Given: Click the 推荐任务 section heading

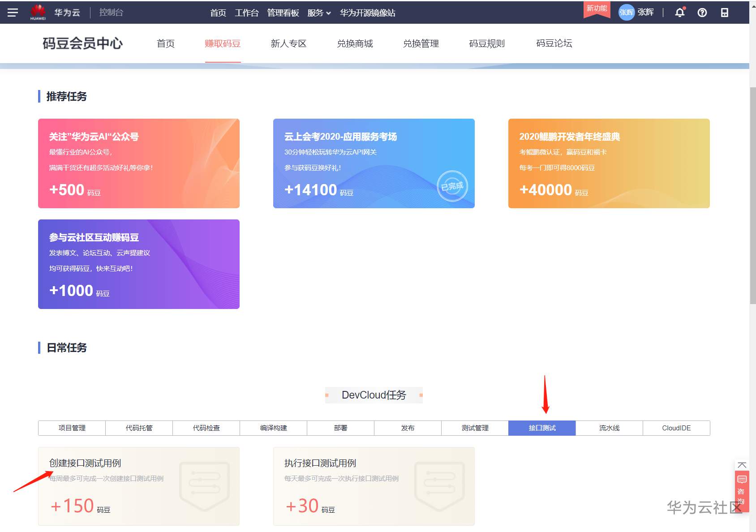Looking at the screenshot, I should pos(67,96).
